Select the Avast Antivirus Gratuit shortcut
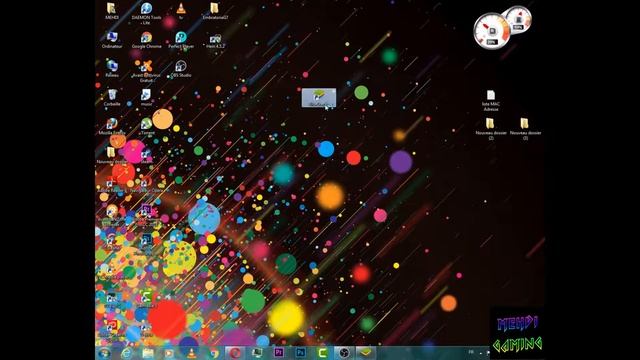Screen dimensions: 640x360 point(146,71)
